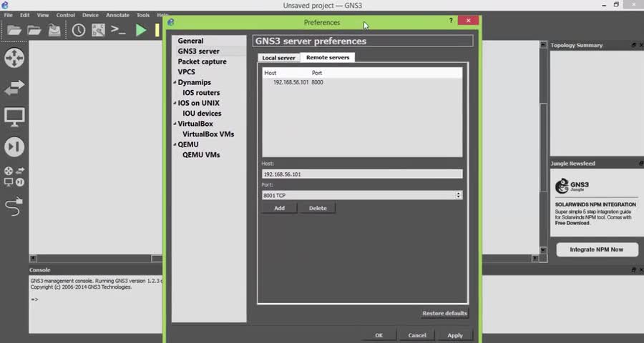Click OK in Preferences dialog
The width and height of the screenshot is (644, 343).
(379, 335)
